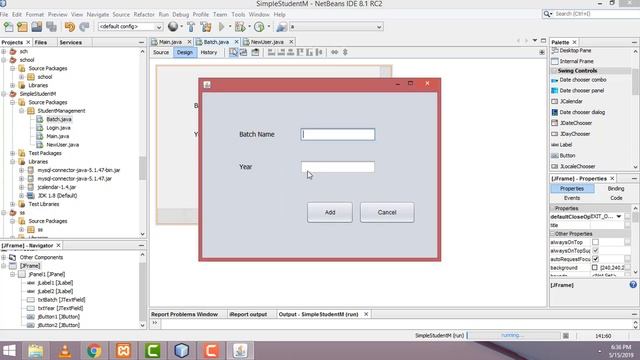Click the green Run Project arrow
Screen dimensions: 640x360
click(222, 27)
